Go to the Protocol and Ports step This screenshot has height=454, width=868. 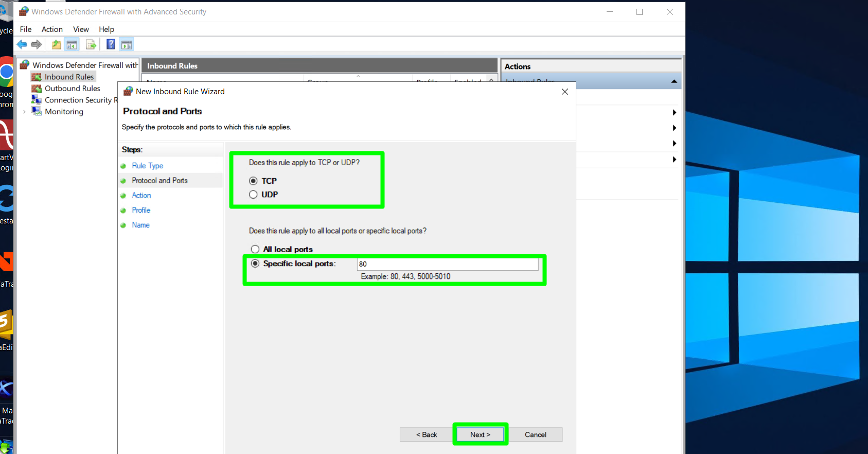tap(160, 181)
